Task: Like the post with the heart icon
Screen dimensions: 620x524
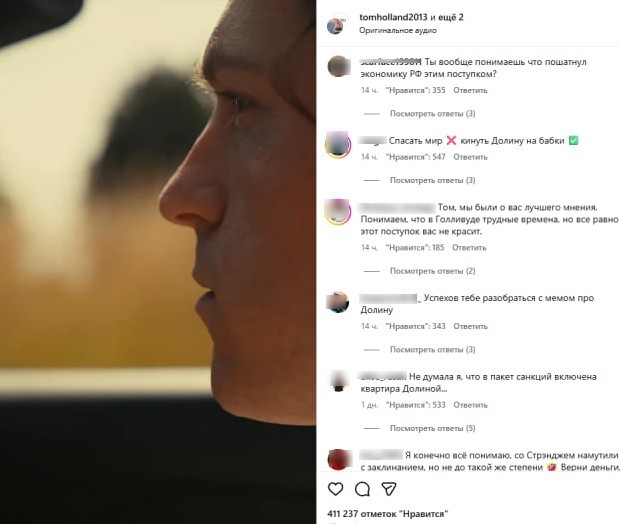Action: pyautogui.click(x=336, y=489)
